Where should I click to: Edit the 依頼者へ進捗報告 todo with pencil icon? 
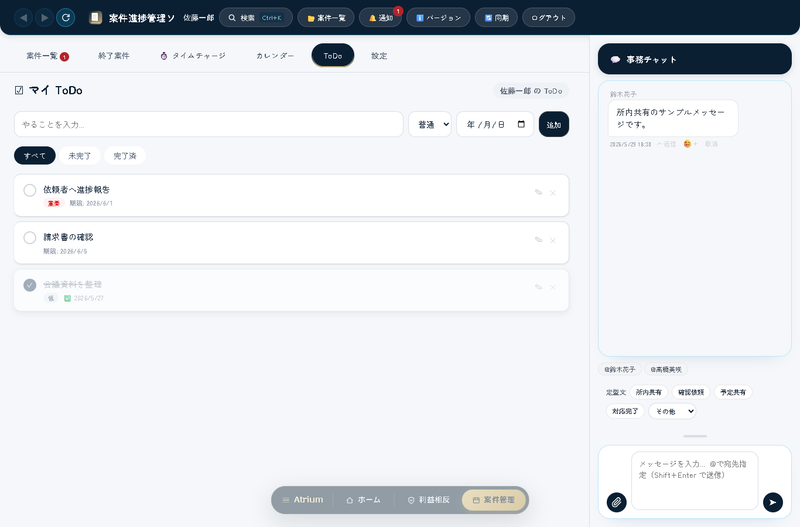click(x=538, y=192)
